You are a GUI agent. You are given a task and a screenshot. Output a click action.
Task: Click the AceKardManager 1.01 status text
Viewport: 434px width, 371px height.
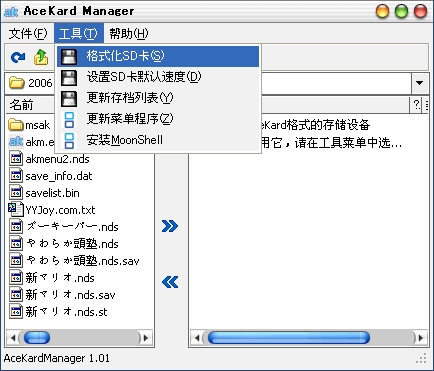pos(57,358)
